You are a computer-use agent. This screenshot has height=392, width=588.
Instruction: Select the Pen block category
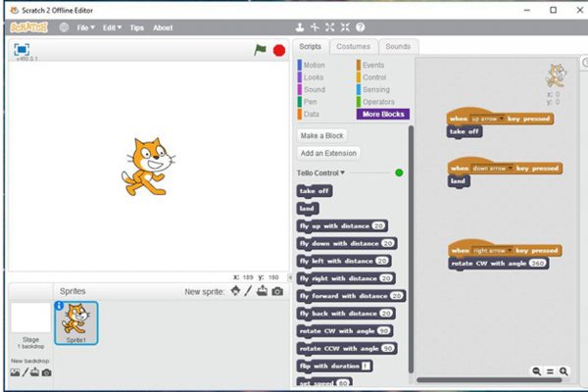coord(308,102)
